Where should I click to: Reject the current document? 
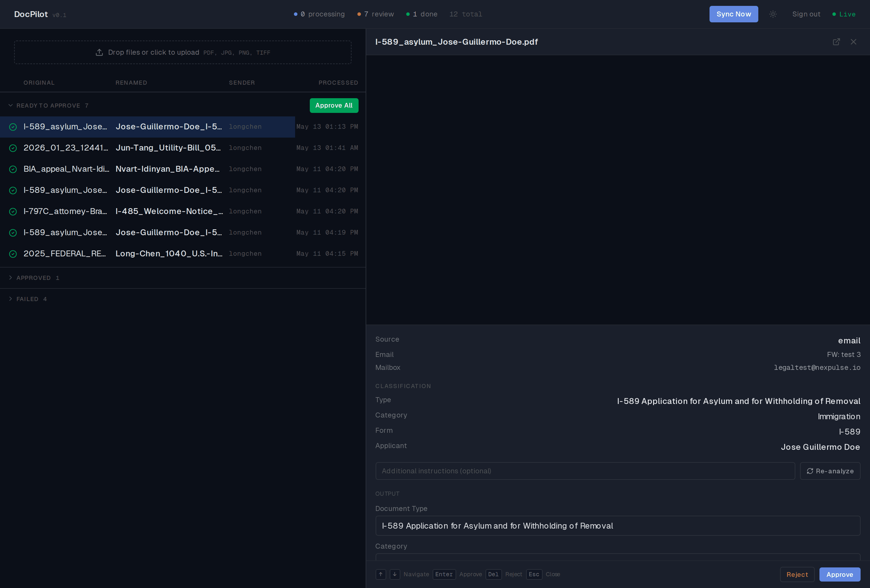pos(797,574)
